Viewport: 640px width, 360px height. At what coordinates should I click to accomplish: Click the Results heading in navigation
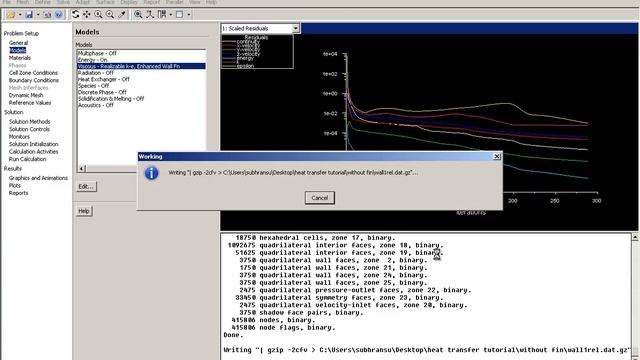[x=13, y=169]
